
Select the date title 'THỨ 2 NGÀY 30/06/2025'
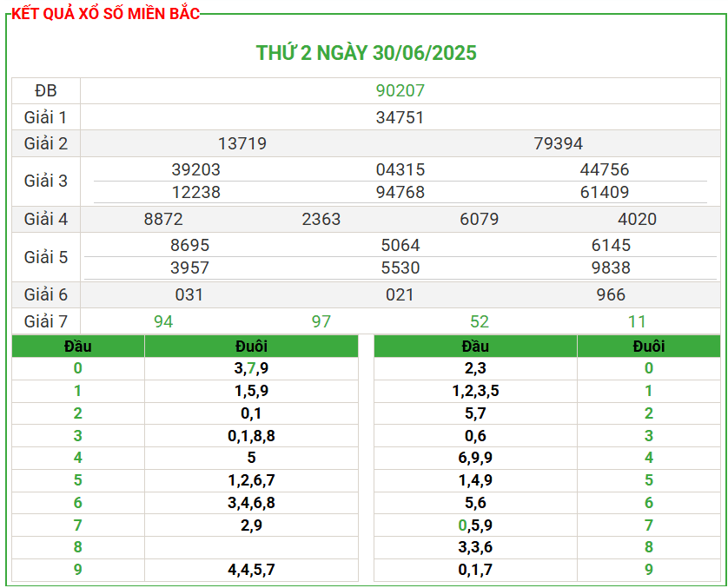click(x=367, y=53)
